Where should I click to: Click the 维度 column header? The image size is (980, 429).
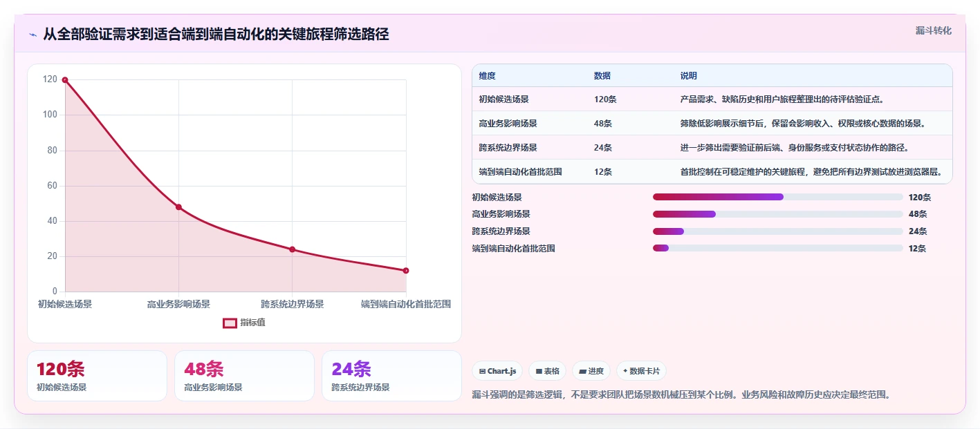pos(488,76)
